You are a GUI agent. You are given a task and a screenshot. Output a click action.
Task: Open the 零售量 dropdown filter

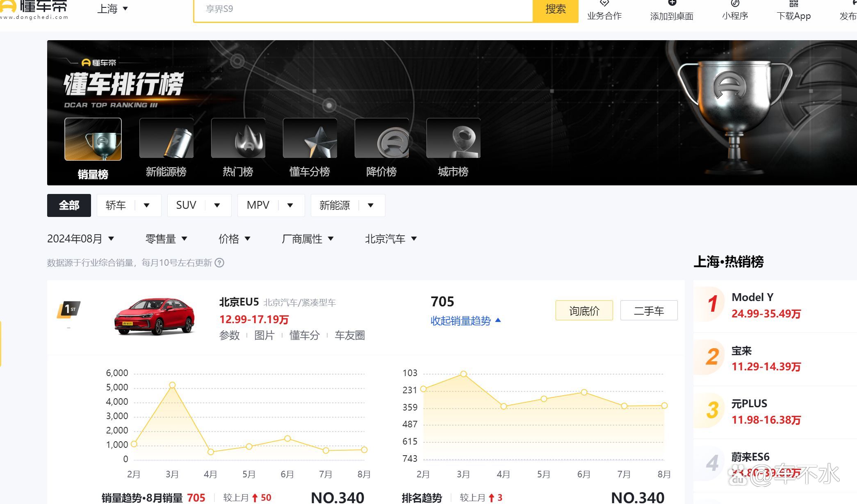[x=166, y=239]
